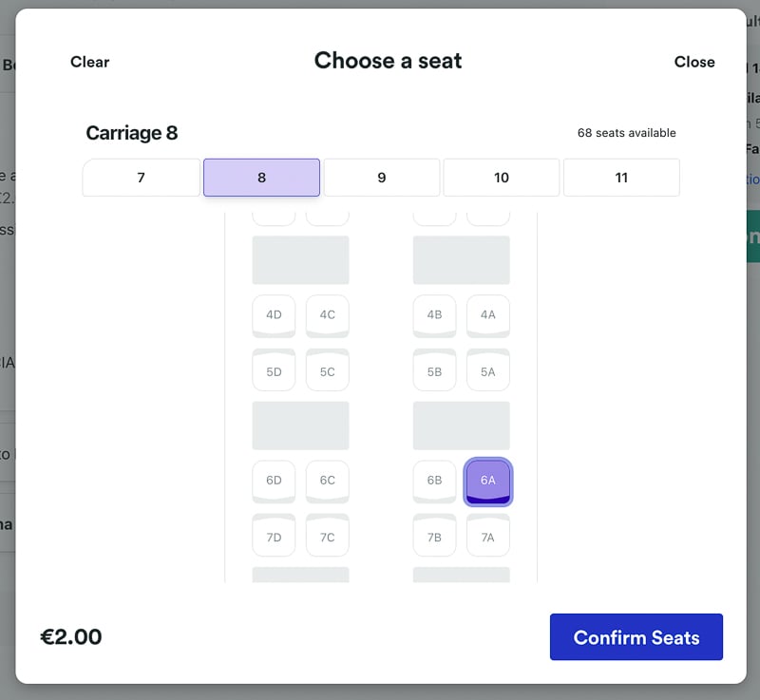
Task: Switch to carriage 7
Action: [141, 178]
